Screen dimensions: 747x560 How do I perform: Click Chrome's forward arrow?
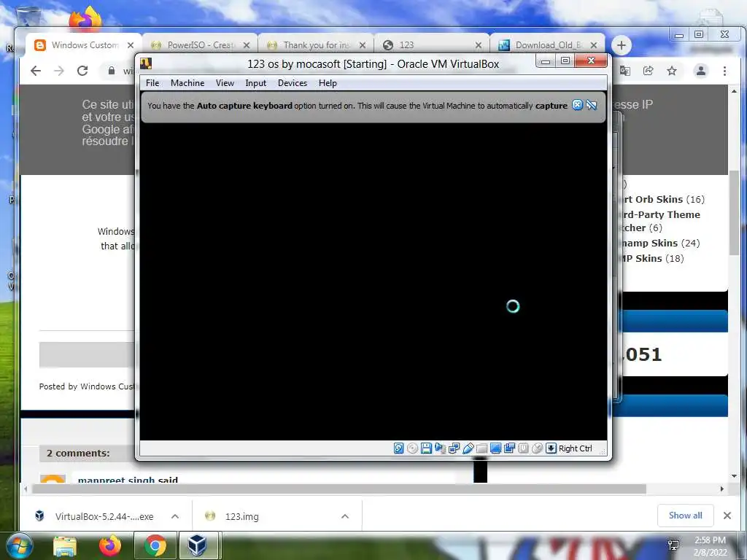[58, 71]
